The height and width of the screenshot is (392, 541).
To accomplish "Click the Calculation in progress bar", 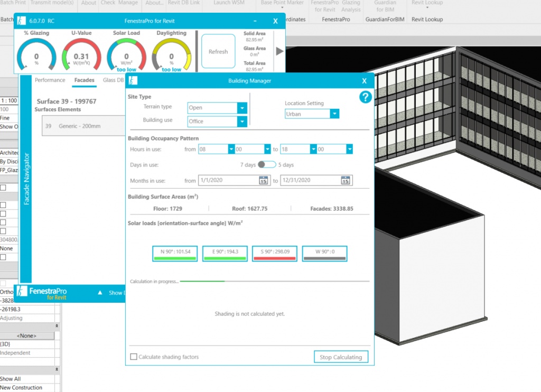I will coord(275,281).
